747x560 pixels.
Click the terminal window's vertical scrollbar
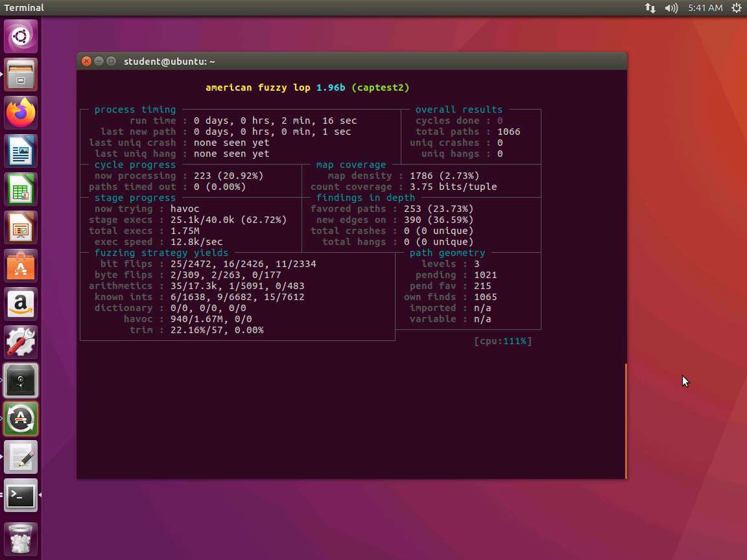[626, 420]
